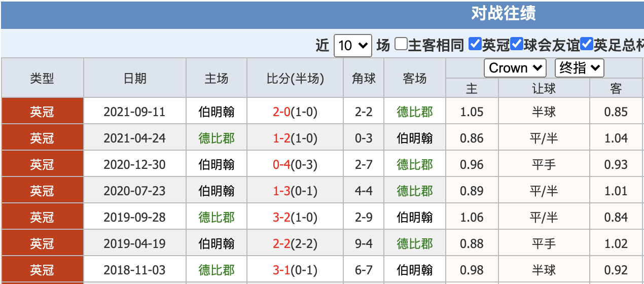Select the 英冠 league cell for 2021-04-24
Image resolution: width=644 pixels, height=284 pixels.
coord(42,138)
